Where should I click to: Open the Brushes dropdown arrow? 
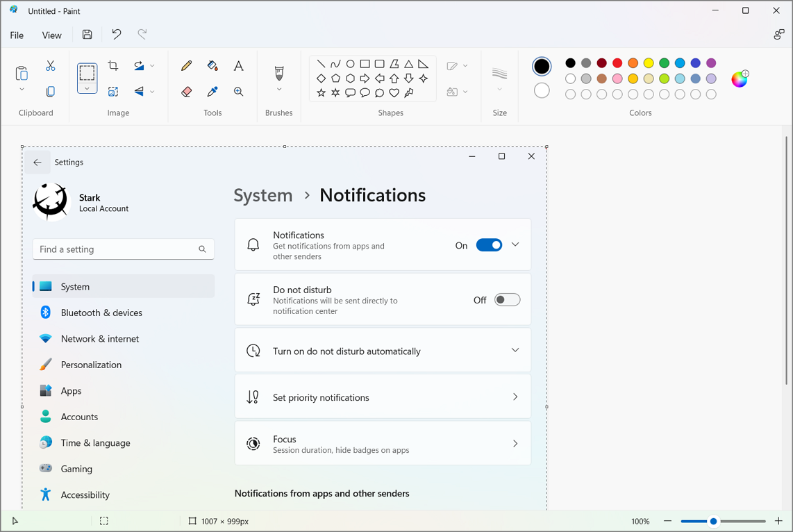point(279,90)
